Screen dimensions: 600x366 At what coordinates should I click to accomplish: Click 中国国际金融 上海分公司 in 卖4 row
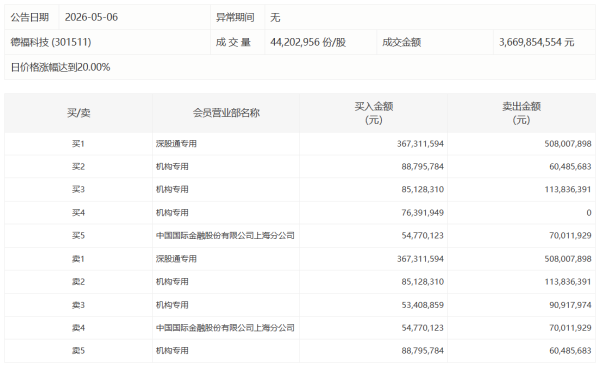(x=225, y=328)
